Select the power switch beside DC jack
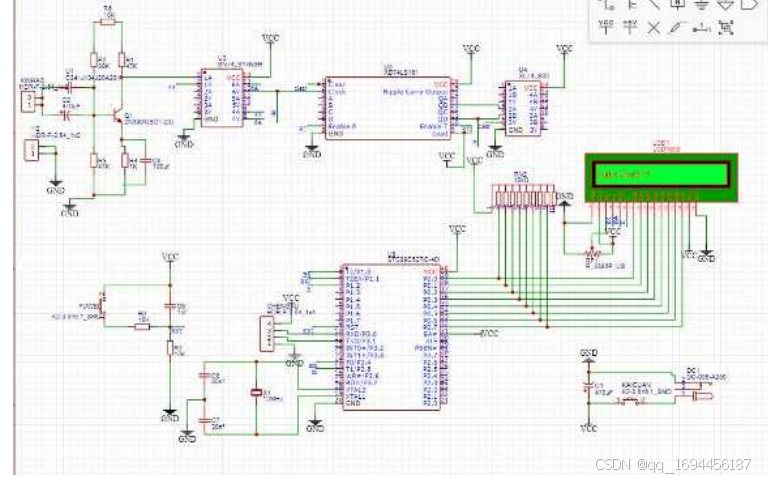Viewport: 768px width, 478px height. click(x=632, y=402)
